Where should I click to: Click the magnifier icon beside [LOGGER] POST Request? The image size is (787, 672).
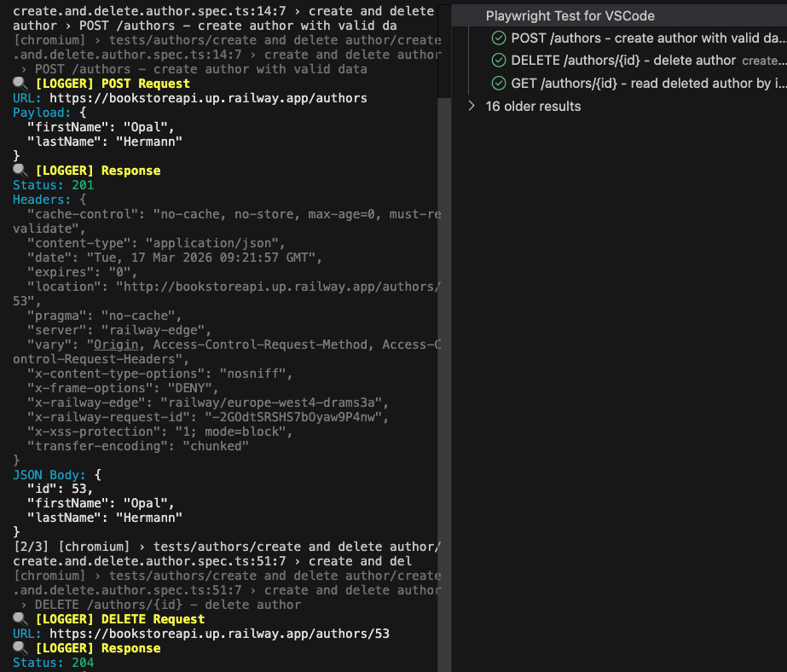pyautogui.click(x=20, y=83)
